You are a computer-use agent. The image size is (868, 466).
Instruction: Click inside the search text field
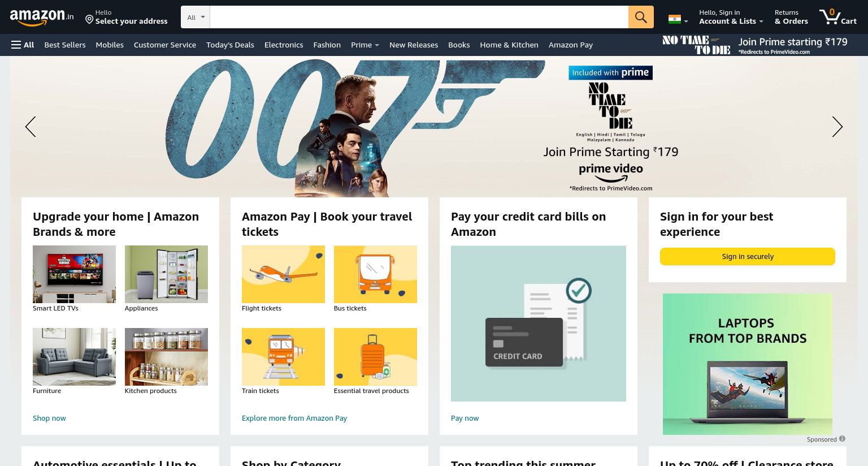pyautogui.click(x=419, y=17)
